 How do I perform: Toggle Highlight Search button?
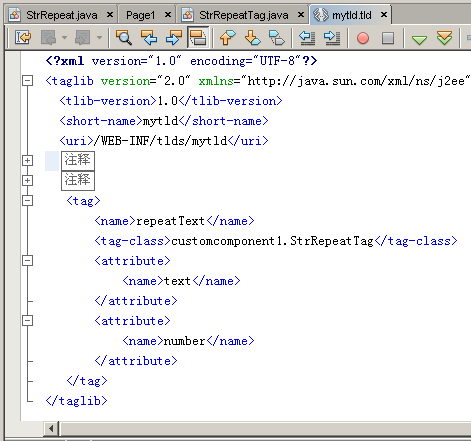[198, 37]
